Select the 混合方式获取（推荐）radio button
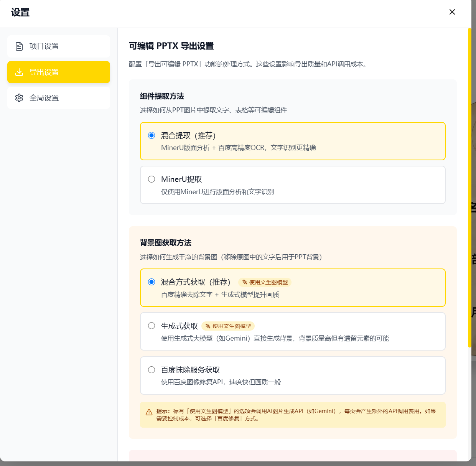476x466 pixels. (x=152, y=282)
